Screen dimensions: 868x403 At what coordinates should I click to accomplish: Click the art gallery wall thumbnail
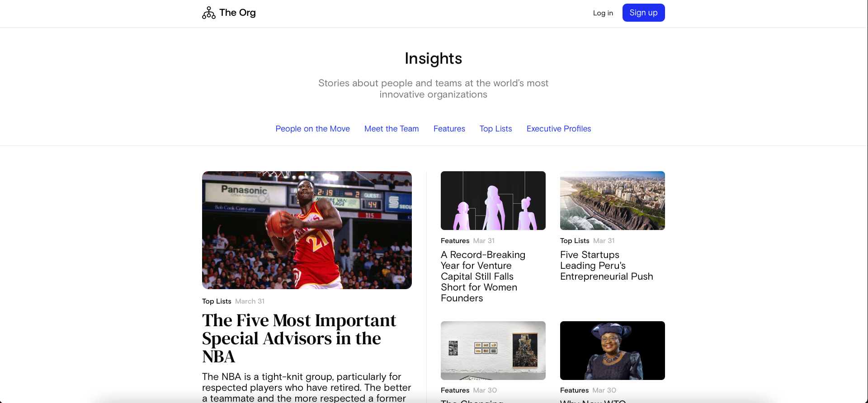coord(493,351)
